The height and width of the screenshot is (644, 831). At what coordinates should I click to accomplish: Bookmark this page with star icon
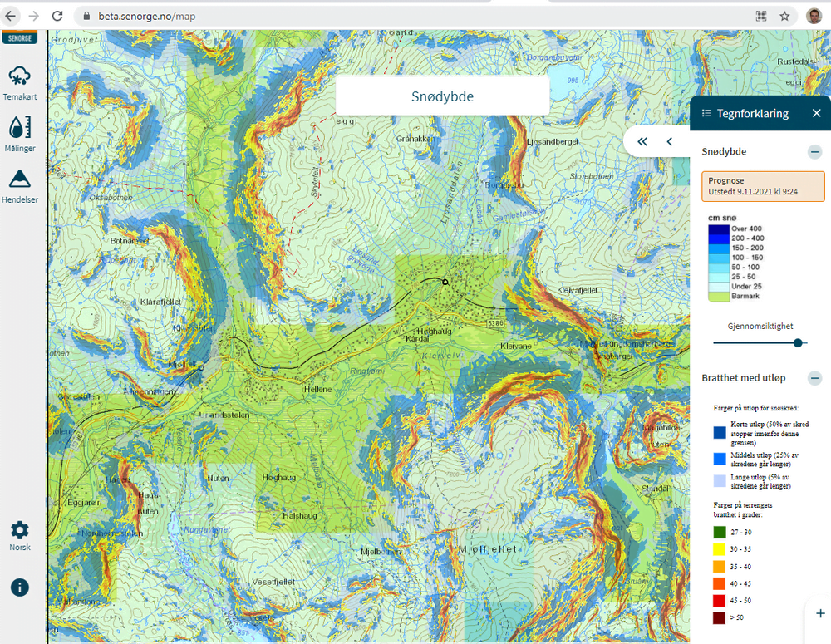coord(784,16)
